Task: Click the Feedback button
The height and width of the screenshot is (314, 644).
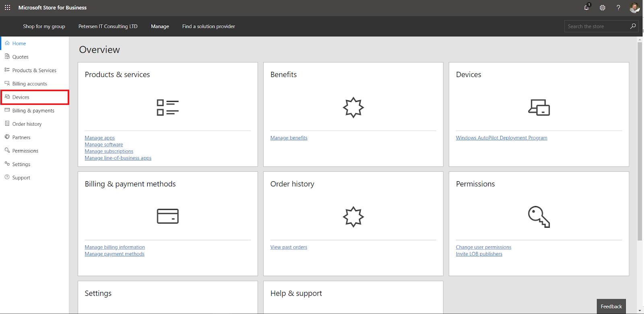Action: (611, 306)
